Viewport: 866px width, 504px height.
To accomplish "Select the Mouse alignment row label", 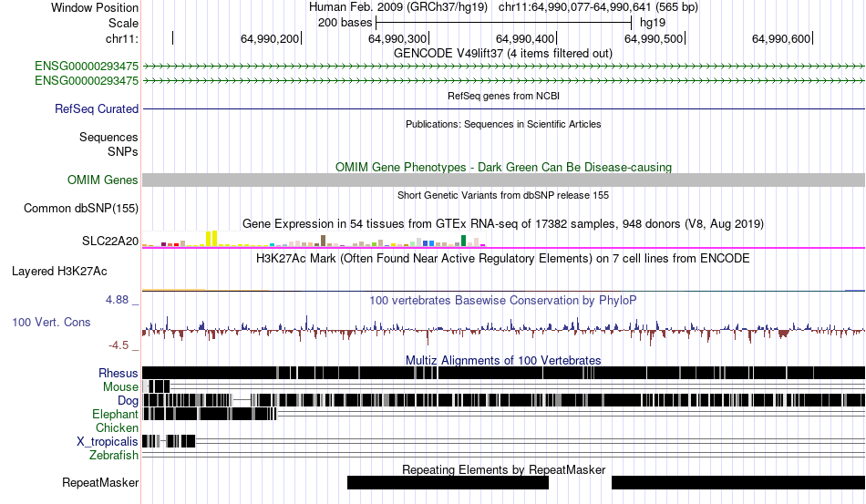I will tap(120, 387).
